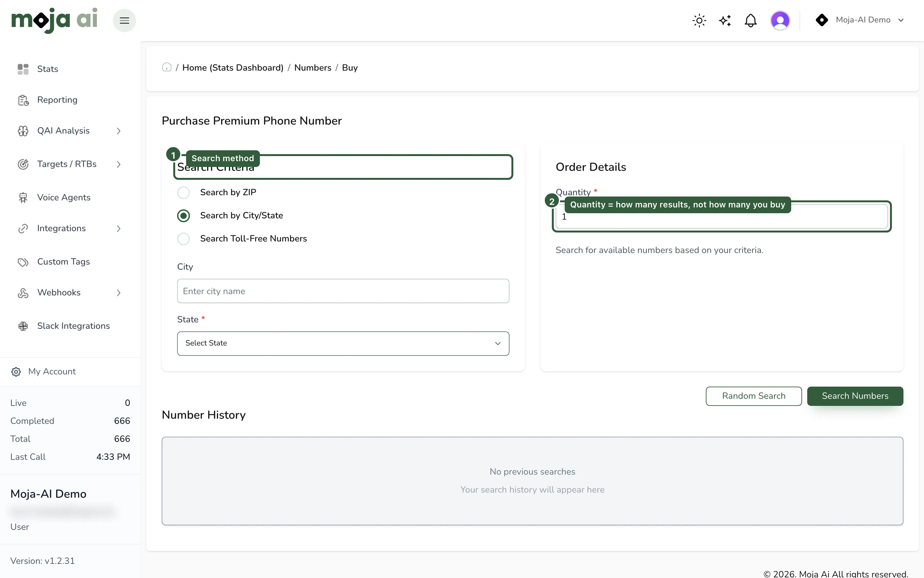This screenshot has width=924, height=578.
Task: Click the Targets / RTBs target icon
Action: [x=23, y=164]
